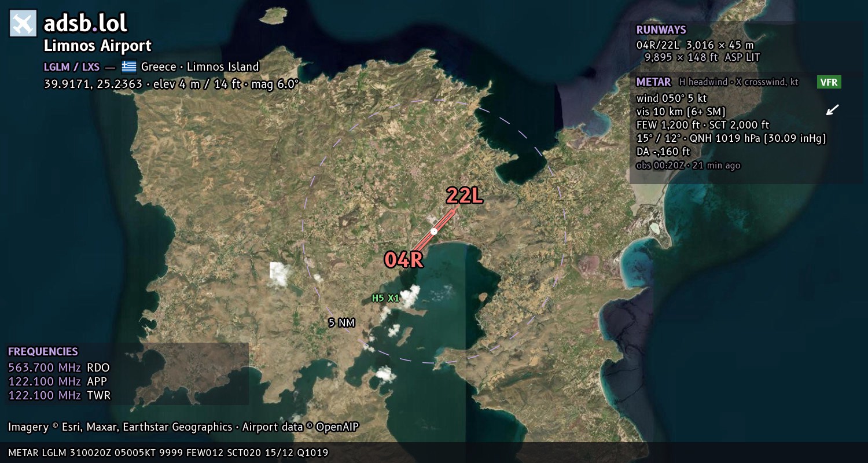Click the airport reference point dot on the runway
This screenshot has height=463, width=868.
[434, 231]
